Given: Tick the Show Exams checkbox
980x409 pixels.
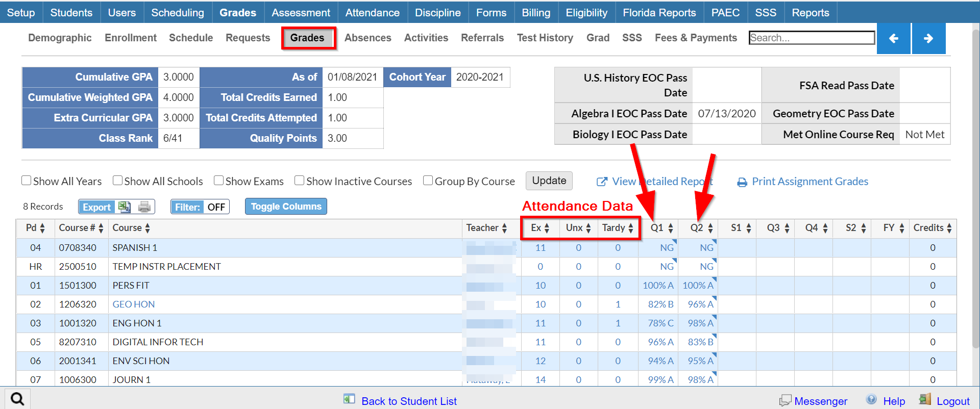Looking at the screenshot, I should pyautogui.click(x=219, y=181).
